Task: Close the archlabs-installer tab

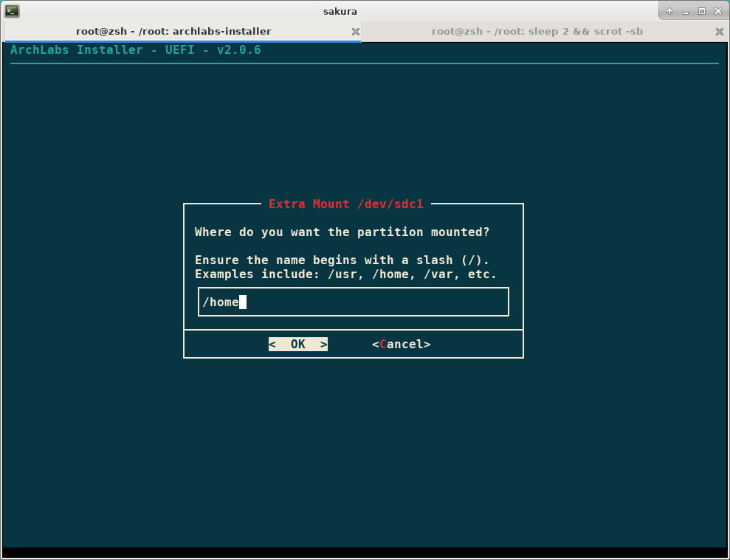Action: [355, 32]
